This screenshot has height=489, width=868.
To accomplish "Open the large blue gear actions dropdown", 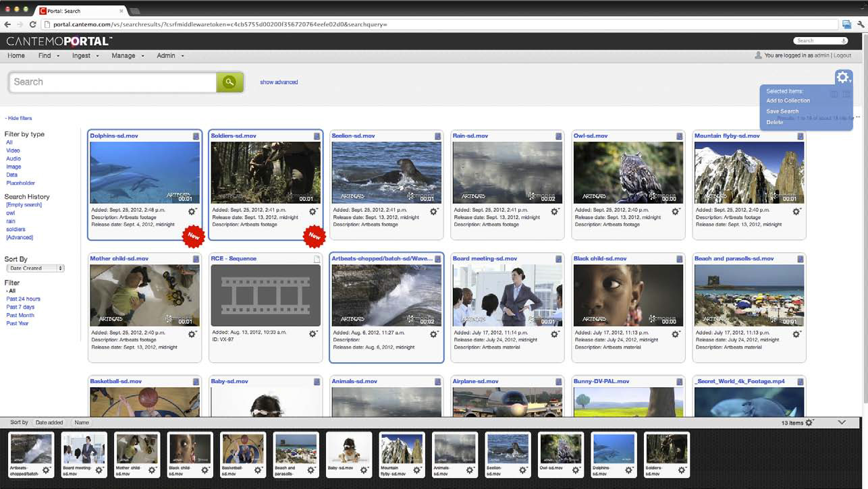I will pyautogui.click(x=844, y=78).
